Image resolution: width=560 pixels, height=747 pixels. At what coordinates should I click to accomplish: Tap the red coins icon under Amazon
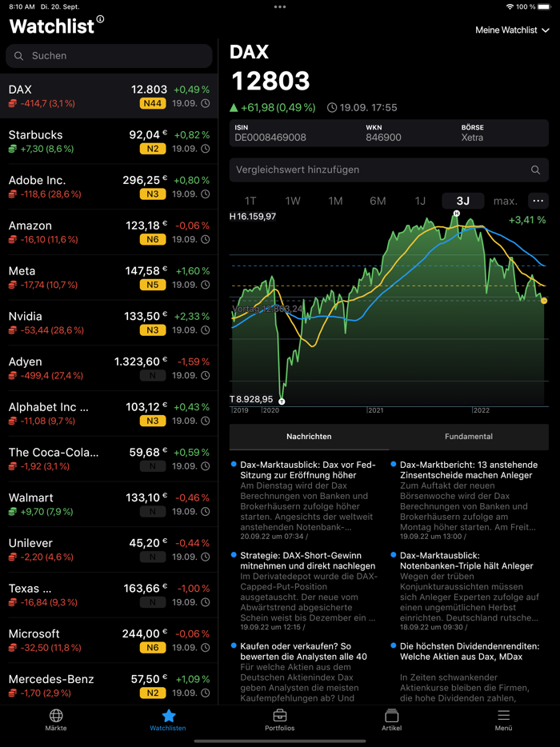coord(13,240)
